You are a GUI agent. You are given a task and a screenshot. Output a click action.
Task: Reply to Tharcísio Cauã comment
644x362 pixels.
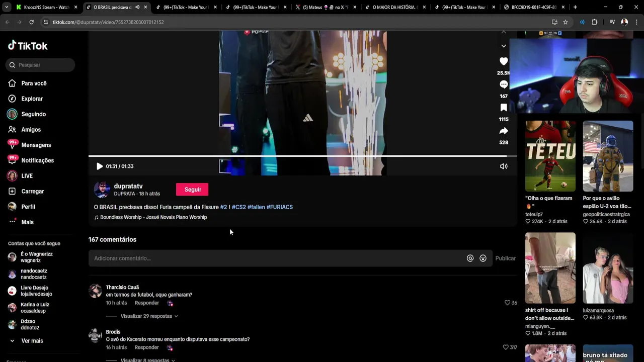click(x=147, y=303)
